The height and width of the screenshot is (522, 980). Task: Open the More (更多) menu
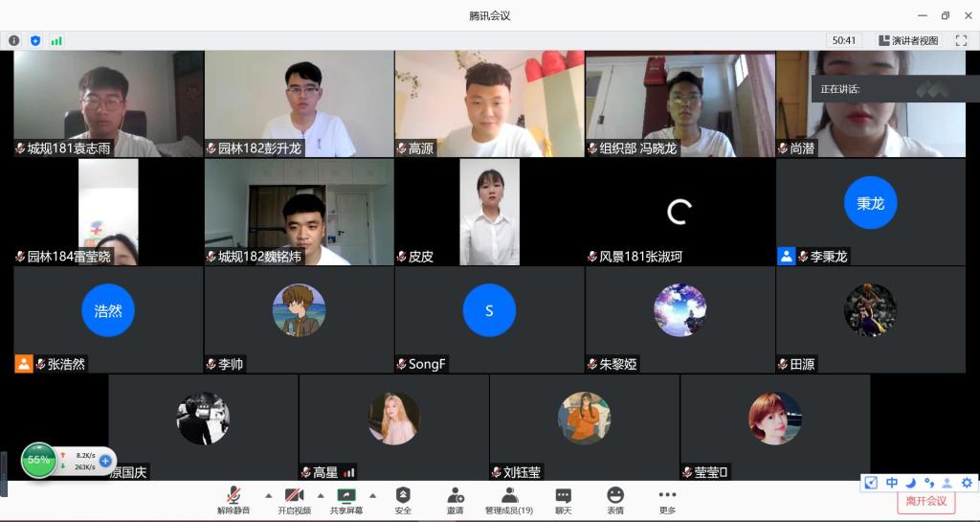tap(667, 499)
